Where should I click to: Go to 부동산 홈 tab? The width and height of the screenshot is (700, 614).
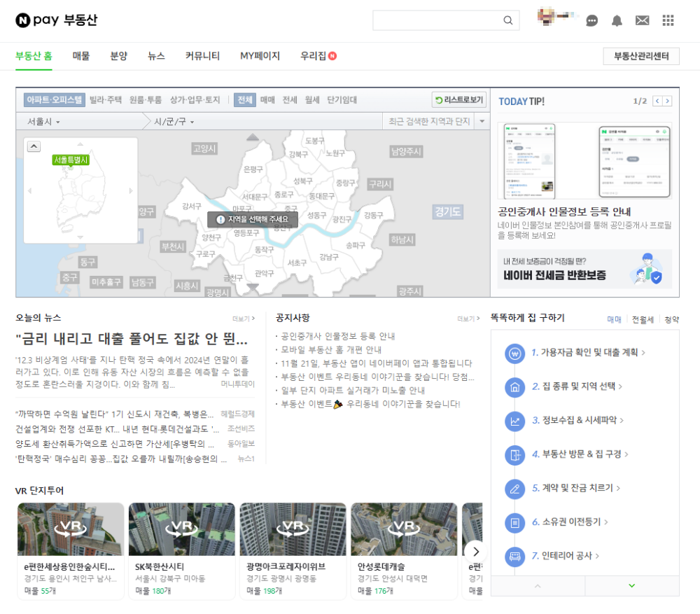click(x=34, y=56)
